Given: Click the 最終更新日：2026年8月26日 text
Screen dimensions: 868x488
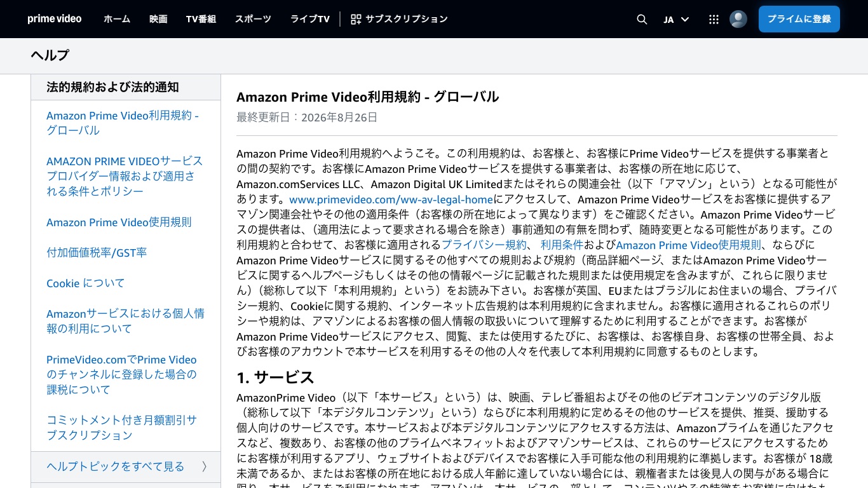Looking at the screenshot, I should coord(307,118).
